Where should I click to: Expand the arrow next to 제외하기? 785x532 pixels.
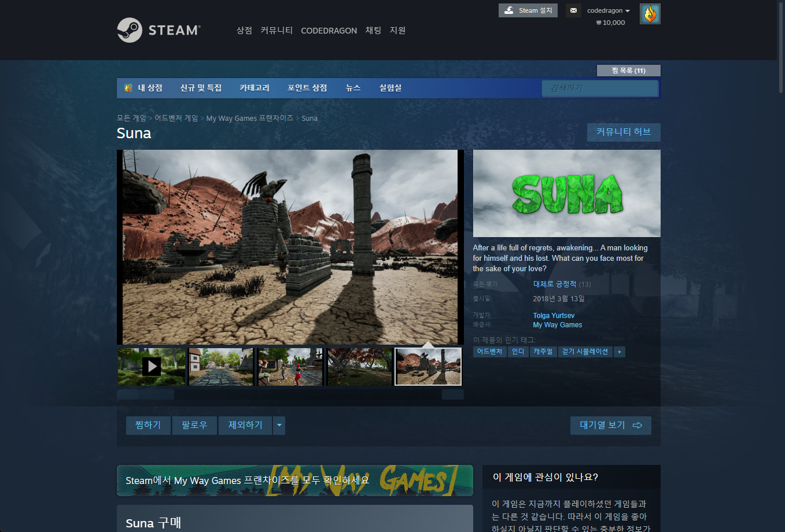click(279, 425)
